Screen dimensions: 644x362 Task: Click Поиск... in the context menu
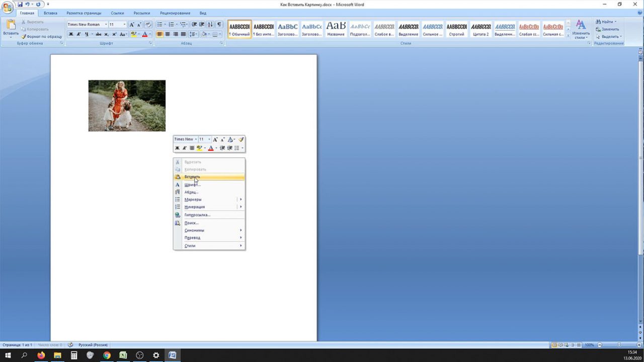coord(209,223)
